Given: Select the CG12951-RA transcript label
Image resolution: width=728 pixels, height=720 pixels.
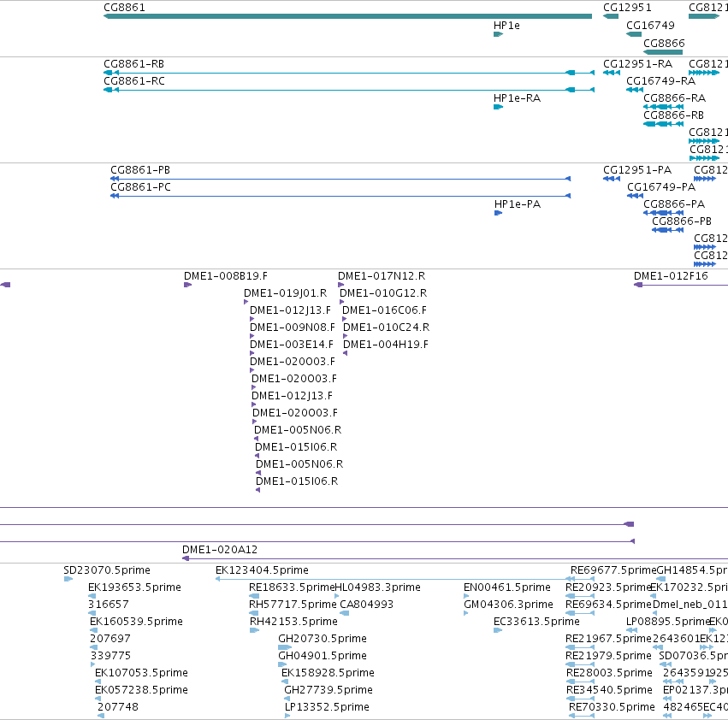Looking at the screenshot, I should (x=638, y=63).
